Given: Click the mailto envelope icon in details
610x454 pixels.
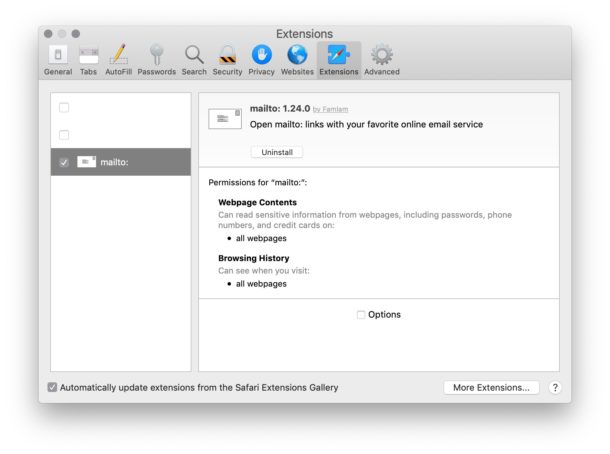Looking at the screenshot, I should tap(225, 119).
